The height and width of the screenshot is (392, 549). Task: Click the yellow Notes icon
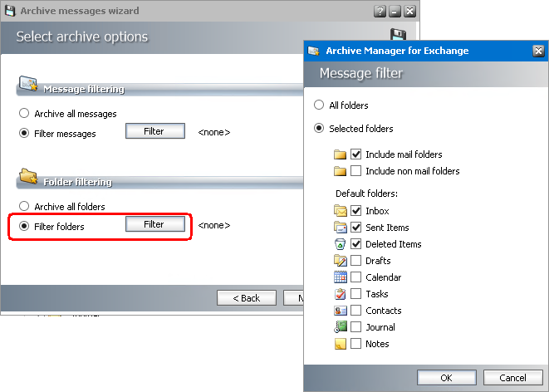[x=341, y=344]
